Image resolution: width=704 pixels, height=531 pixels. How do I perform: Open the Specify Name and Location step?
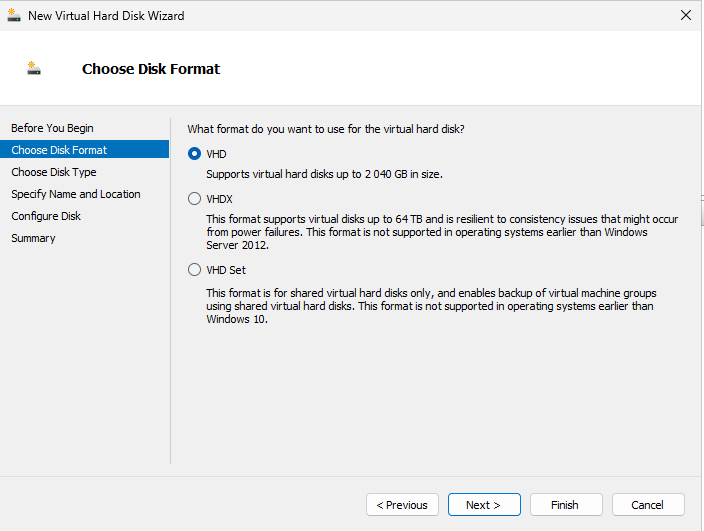pyautogui.click(x=76, y=194)
